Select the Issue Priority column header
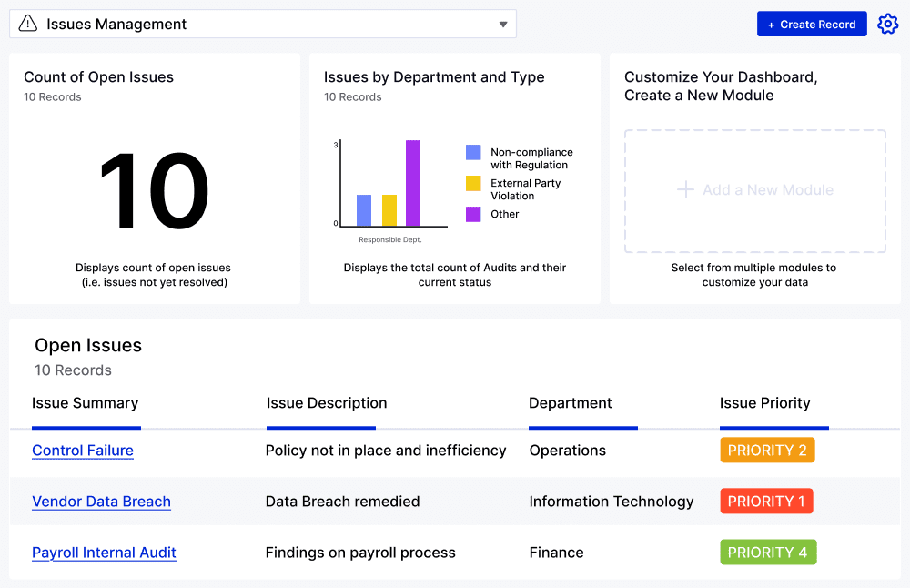The image size is (910, 588). pos(764,403)
